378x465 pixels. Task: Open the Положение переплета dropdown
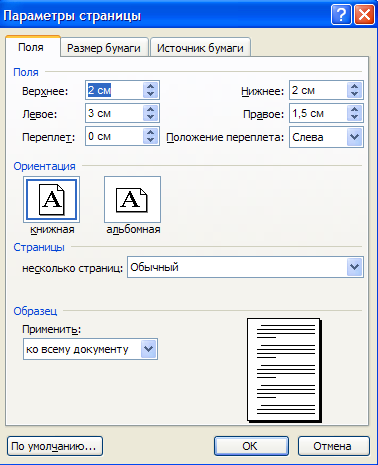[354, 137]
